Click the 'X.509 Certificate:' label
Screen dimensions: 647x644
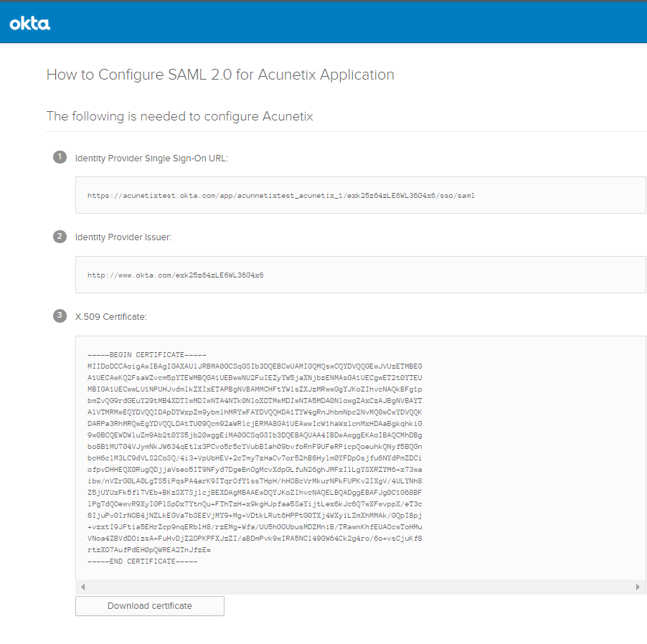[x=110, y=317]
